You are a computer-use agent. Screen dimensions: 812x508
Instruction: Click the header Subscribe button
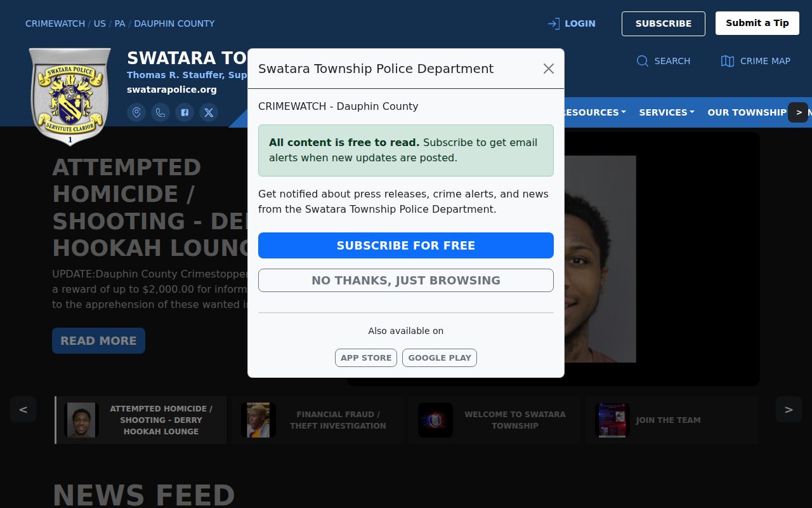point(664,23)
